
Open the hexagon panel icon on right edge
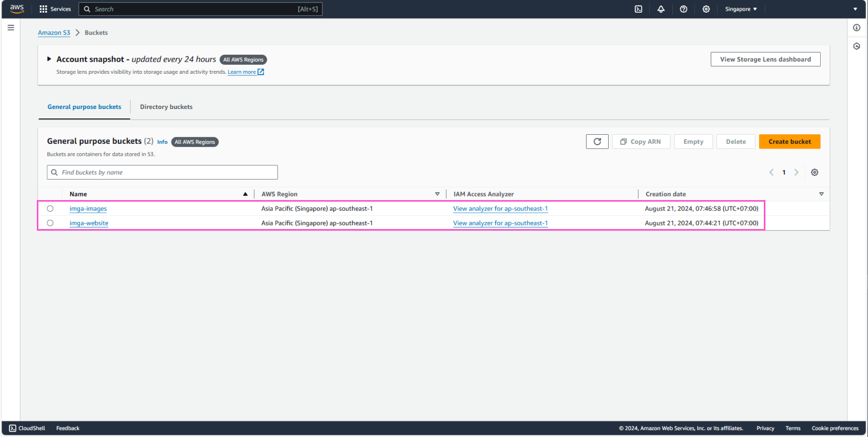[x=856, y=46]
